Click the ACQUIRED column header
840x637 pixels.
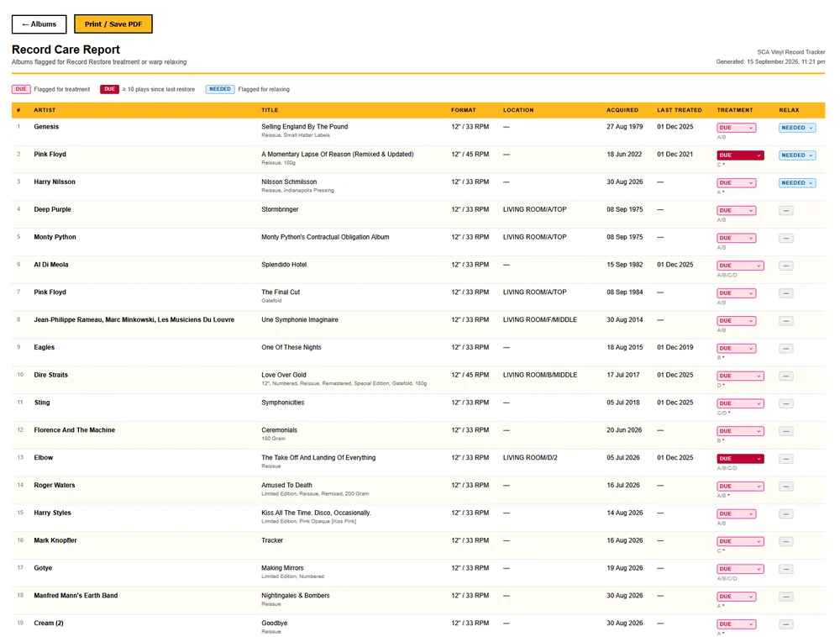click(x=622, y=110)
